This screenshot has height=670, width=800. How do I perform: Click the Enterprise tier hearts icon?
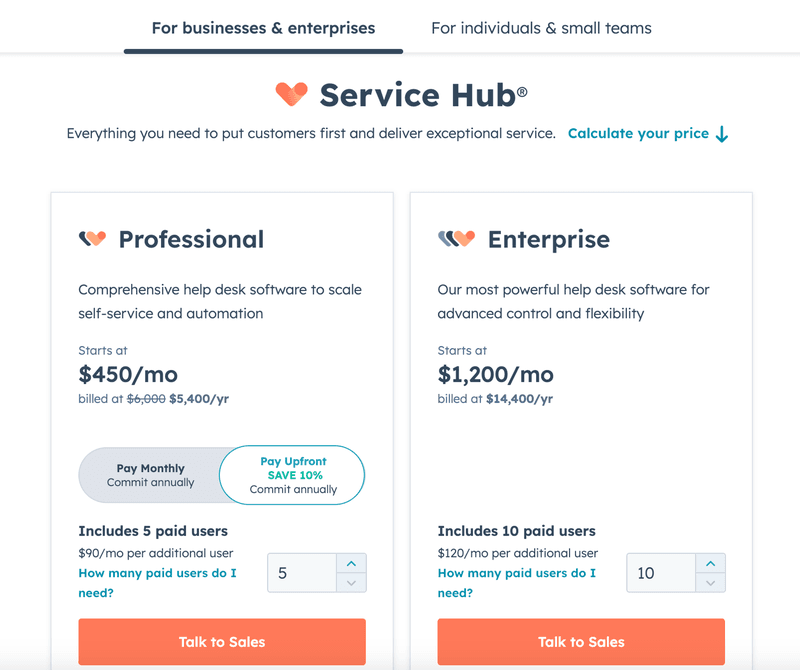click(456, 239)
